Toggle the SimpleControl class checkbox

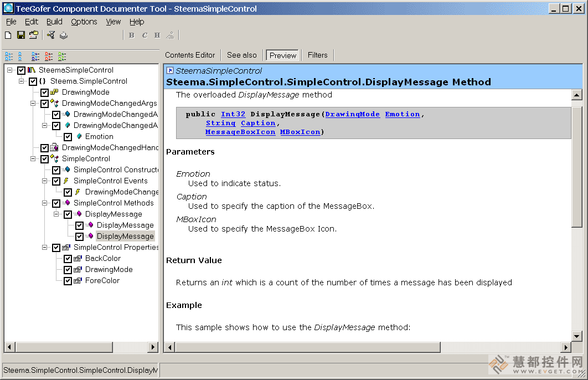(45, 158)
